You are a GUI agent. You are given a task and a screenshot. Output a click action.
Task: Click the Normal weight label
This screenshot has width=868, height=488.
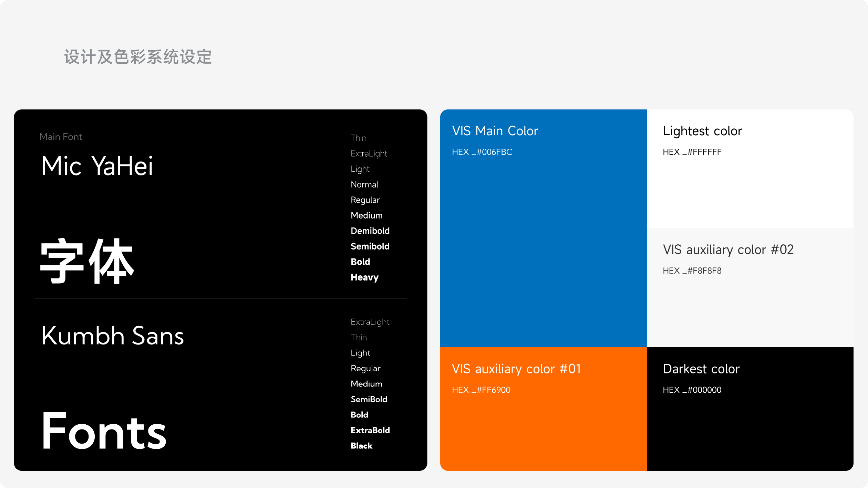tap(364, 184)
